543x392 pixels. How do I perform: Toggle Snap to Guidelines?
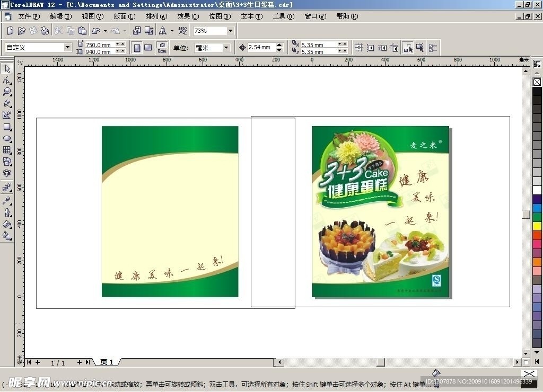(x=371, y=48)
